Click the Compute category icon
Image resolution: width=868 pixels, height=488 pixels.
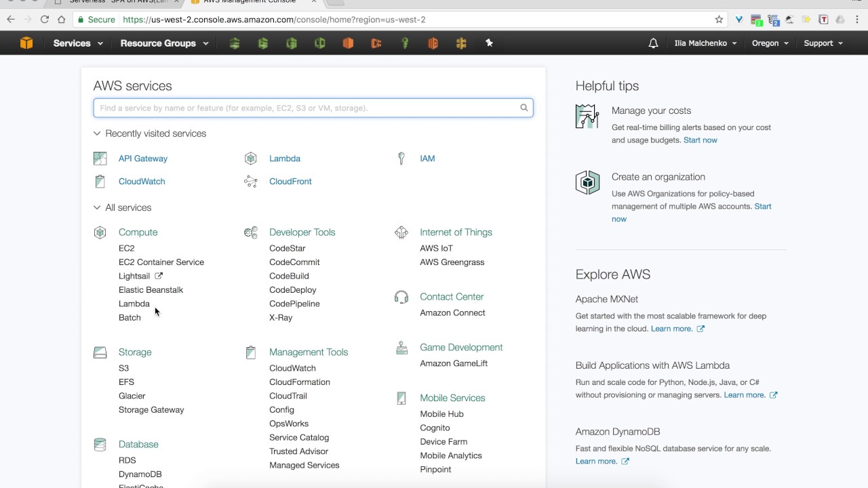(x=100, y=232)
